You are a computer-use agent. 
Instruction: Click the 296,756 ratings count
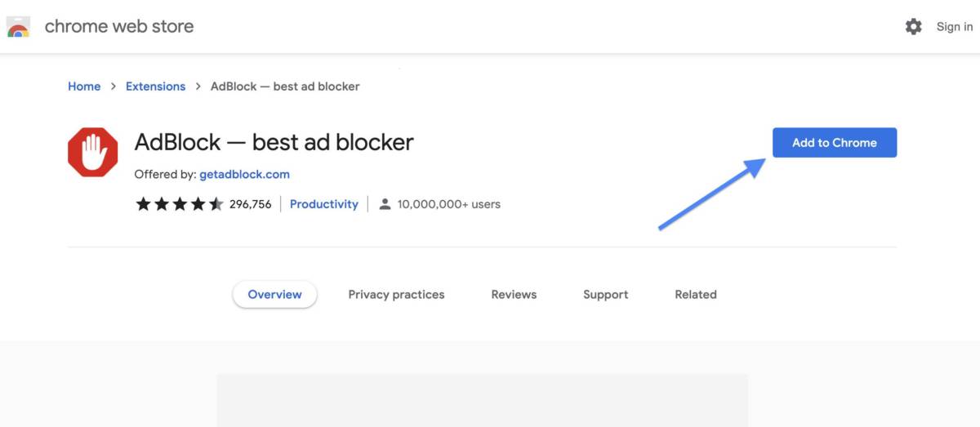tap(250, 204)
